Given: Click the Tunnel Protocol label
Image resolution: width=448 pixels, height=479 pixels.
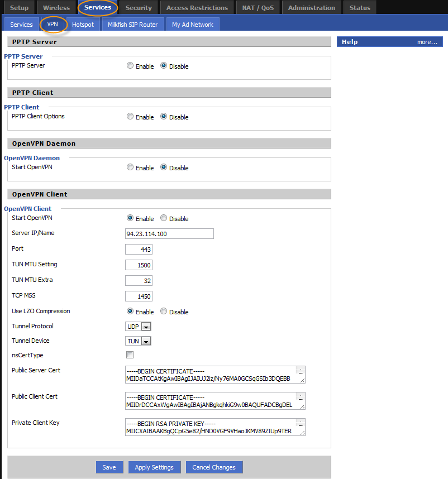Looking at the screenshot, I should (x=33, y=326).
